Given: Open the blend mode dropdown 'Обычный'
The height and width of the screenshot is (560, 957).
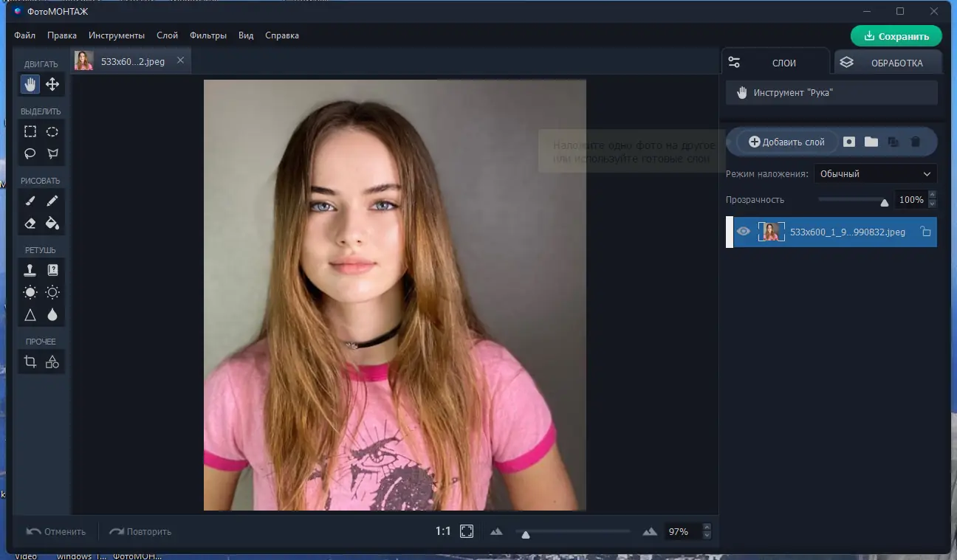Looking at the screenshot, I should tap(876, 174).
